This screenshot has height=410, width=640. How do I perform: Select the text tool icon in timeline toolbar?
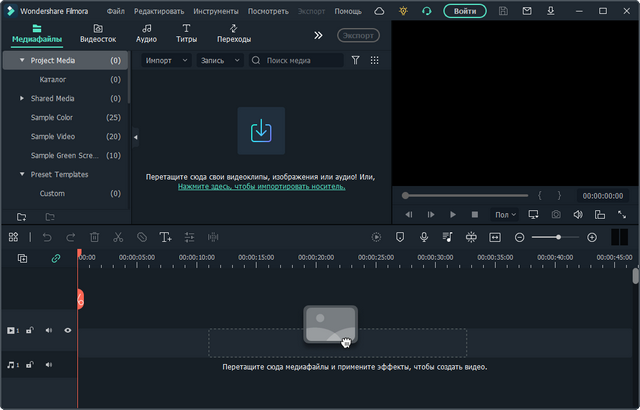pos(165,237)
